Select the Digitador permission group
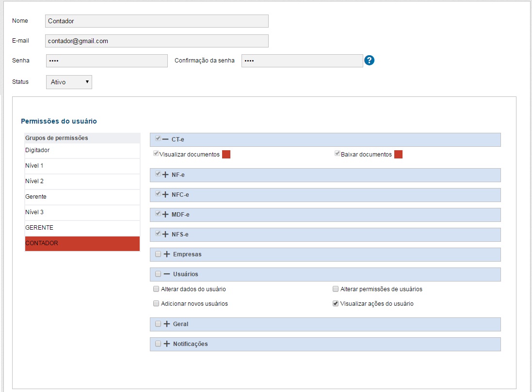Image resolution: width=532 pixels, height=392 pixels. click(82, 150)
